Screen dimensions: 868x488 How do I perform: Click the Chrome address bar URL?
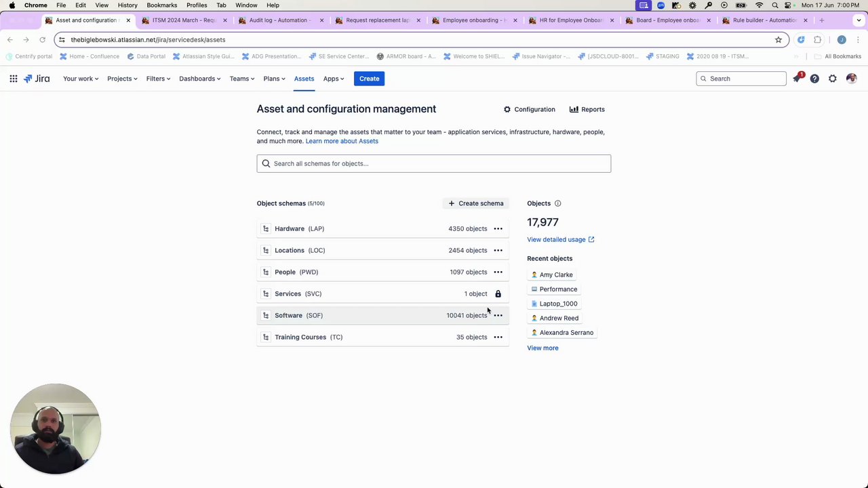[148, 40]
